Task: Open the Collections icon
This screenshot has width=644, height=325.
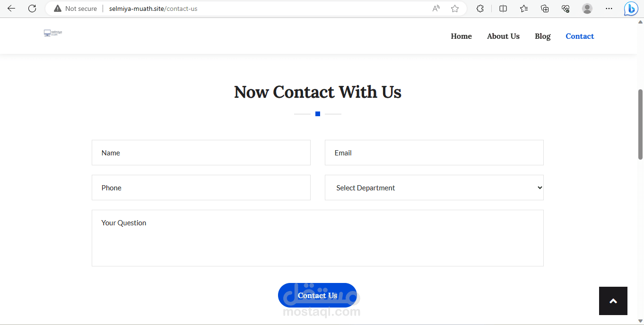Action: tap(545, 9)
